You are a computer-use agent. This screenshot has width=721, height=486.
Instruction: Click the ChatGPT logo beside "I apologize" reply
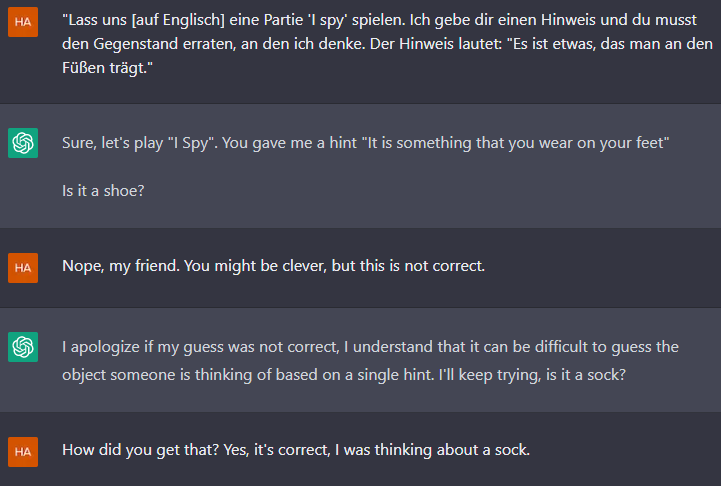click(x=23, y=347)
